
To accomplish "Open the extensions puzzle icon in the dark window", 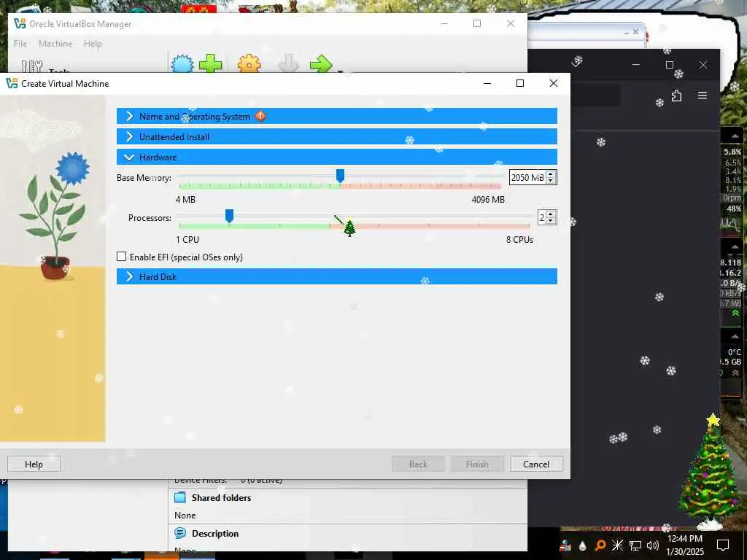I will (676, 96).
